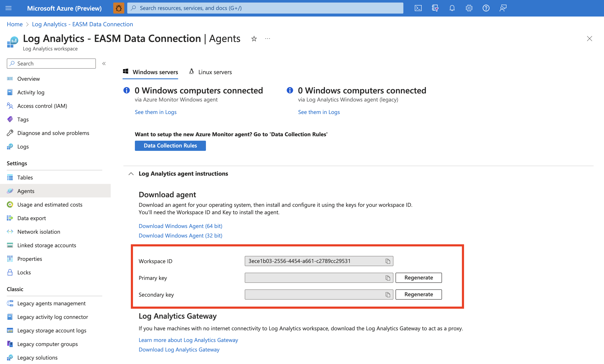Click Download Windows Agent 64 bit link

click(181, 225)
